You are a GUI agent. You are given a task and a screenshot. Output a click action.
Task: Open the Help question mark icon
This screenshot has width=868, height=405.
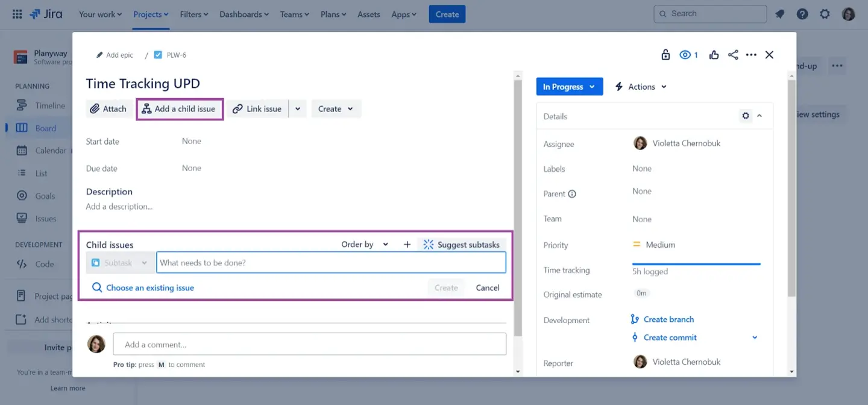(x=802, y=13)
